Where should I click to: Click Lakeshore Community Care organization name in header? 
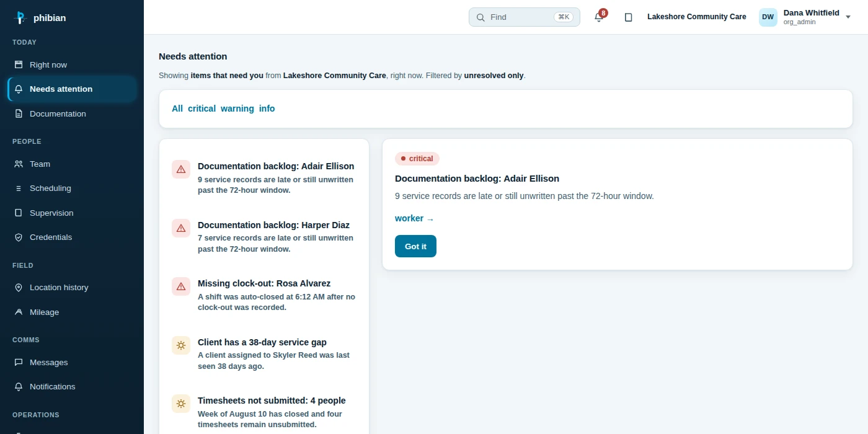coord(697,17)
